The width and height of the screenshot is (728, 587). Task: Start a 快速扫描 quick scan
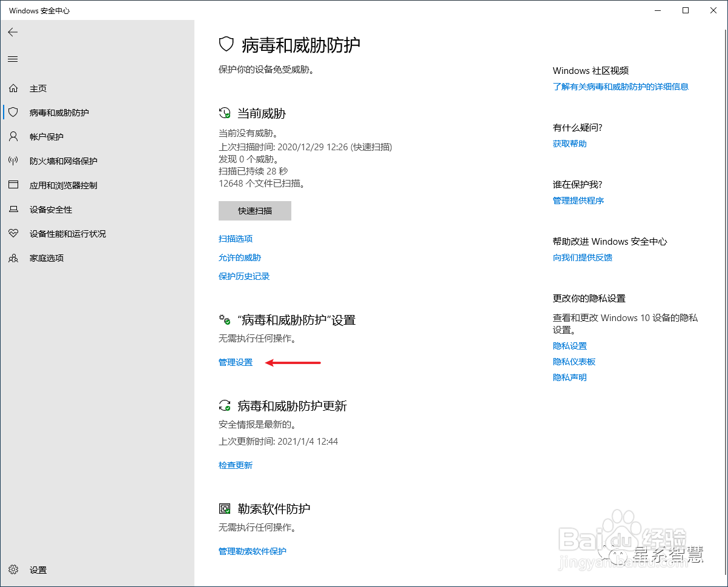click(x=255, y=211)
